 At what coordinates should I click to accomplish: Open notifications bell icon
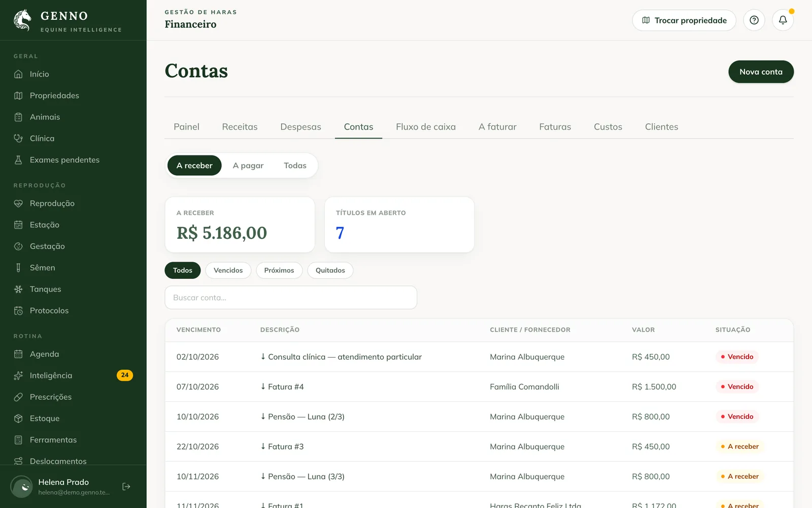[783, 20]
